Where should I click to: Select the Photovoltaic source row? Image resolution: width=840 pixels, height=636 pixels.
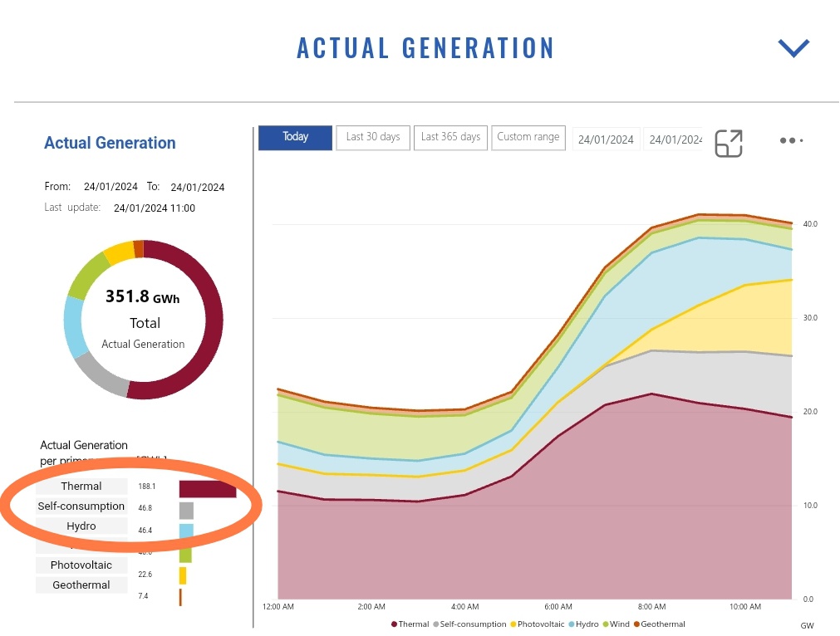(x=81, y=565)
